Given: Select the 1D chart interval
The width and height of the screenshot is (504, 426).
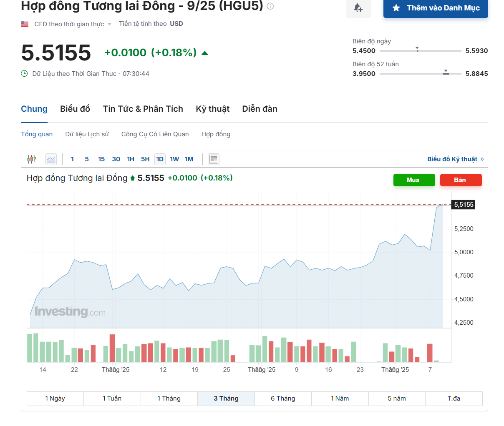Looking at the screenshot, I should [x=160, y=159].
